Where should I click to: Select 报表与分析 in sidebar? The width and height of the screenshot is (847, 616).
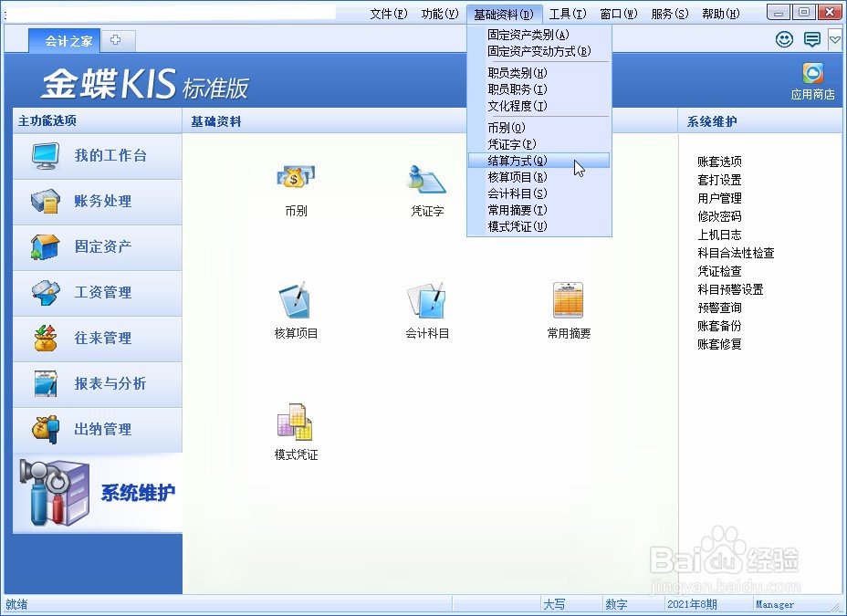pos(98,384)
